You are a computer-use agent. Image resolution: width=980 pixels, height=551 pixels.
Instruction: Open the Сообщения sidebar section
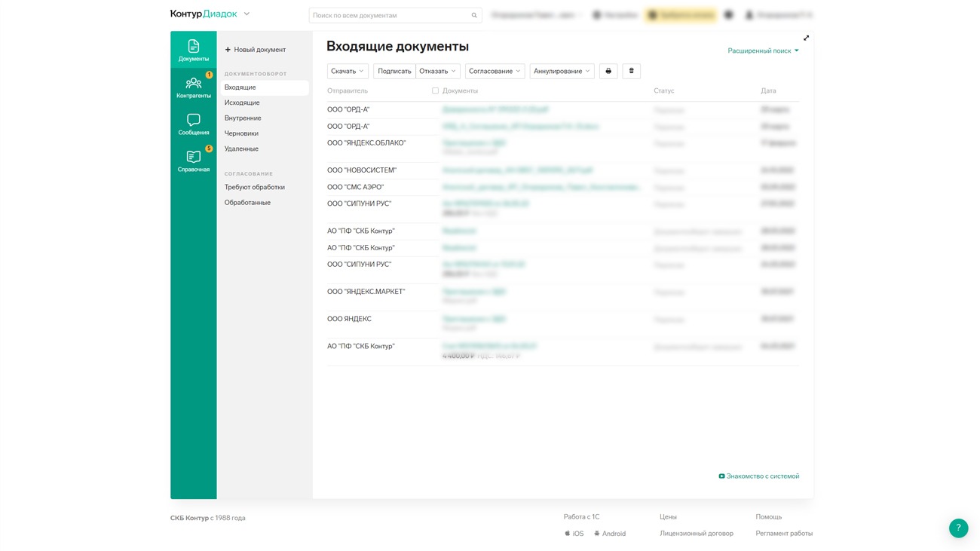(x=193, y=124)
